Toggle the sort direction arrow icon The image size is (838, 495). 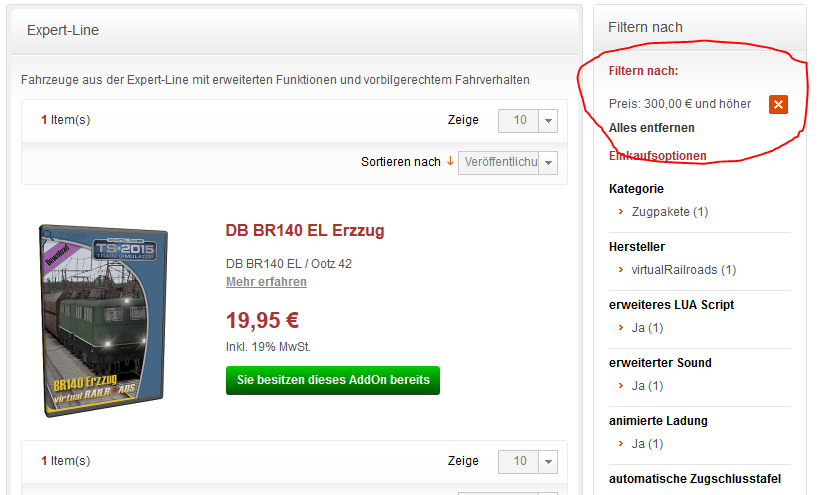click(450, 161)
